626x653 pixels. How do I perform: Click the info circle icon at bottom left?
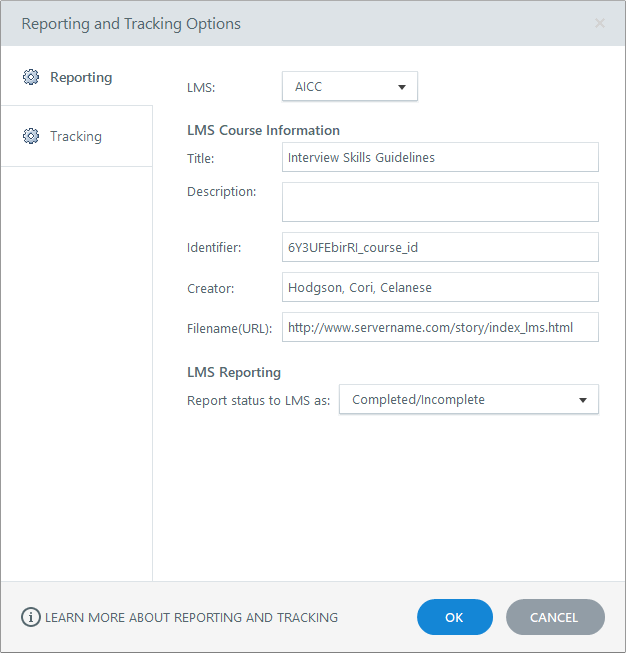pos(31,617)
